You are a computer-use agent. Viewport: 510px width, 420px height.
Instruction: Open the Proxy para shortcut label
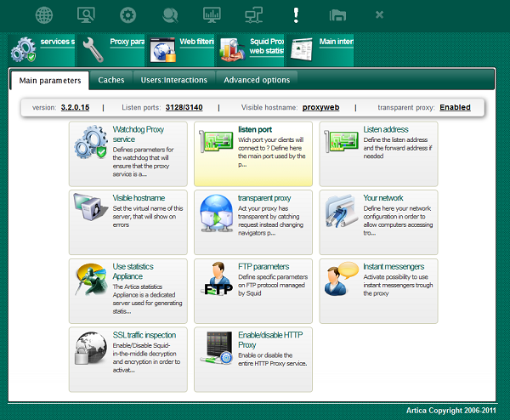127,42
